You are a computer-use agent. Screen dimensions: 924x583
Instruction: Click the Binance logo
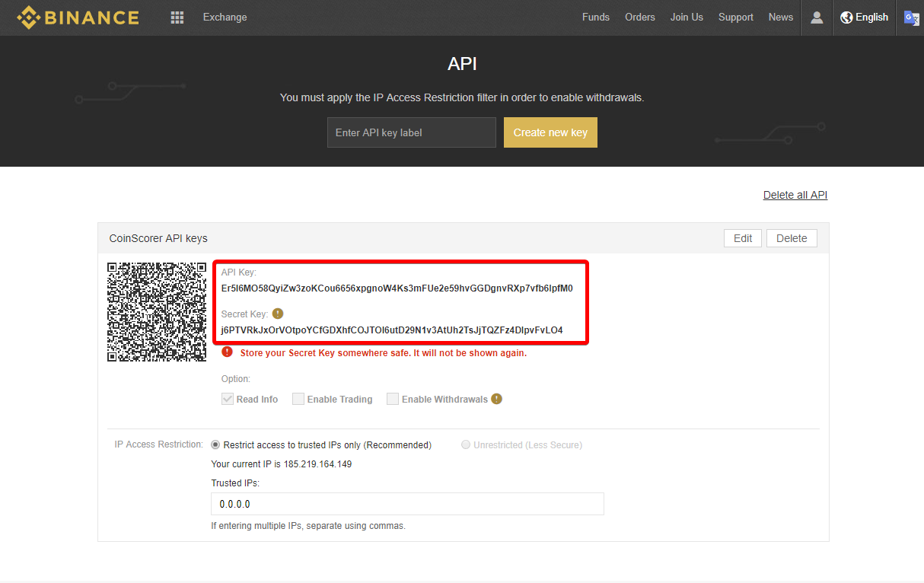point(78,17)
